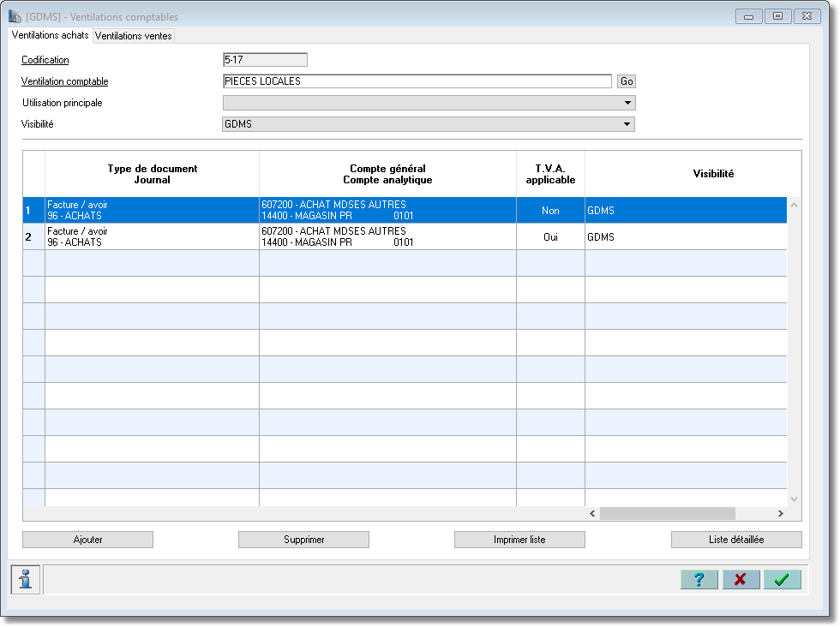This screenshot has width=840, height=627.
Task: Click the PIECES LOCALES text field
Action: pos(417,81)
